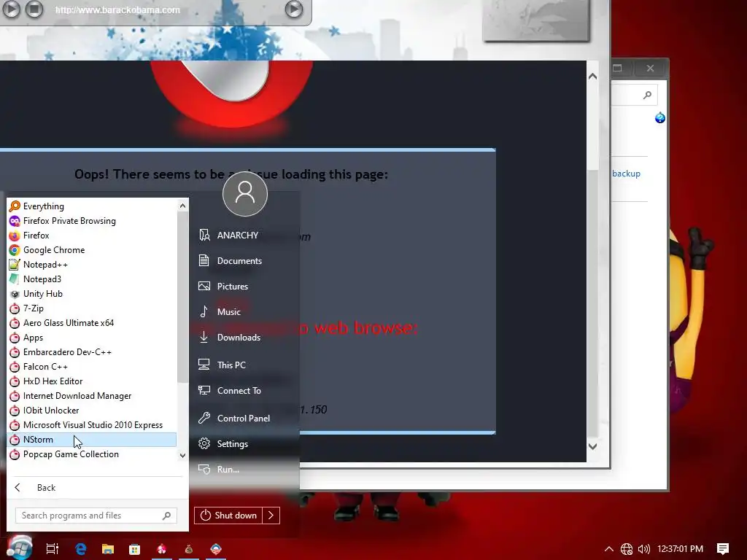Open the NStorm folder entry
Viewport: 747px width, 560px height.
point(91,440)
